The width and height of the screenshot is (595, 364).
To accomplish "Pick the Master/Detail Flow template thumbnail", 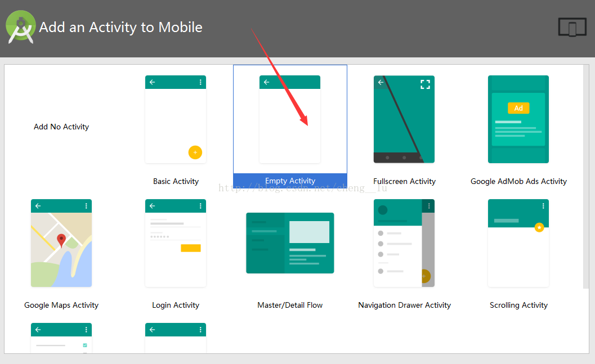I will [x=290, y=243].
